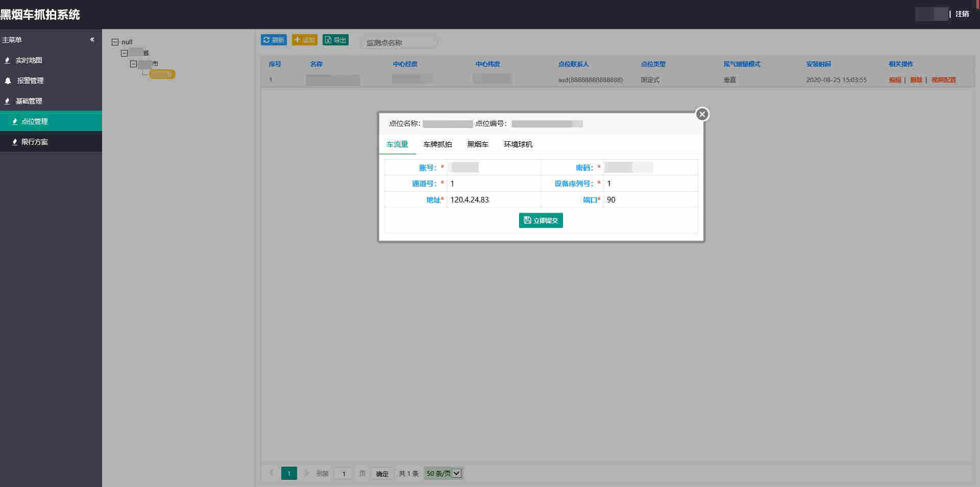Click the 视频配置 link in the row
The height and width of the screenshot is (487, 980).
[943, 80]
